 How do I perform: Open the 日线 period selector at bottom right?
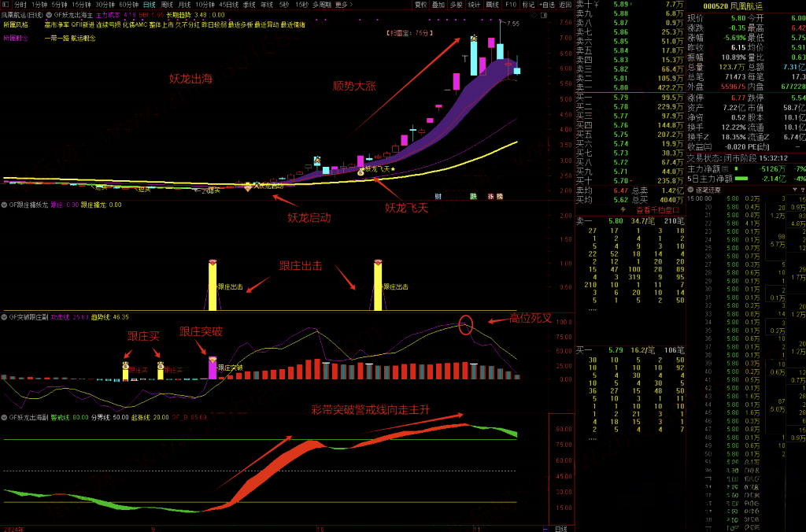pos(560,528)
